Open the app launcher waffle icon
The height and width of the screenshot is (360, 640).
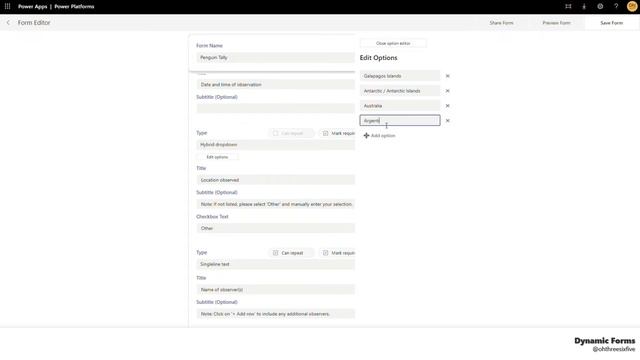pos(7,6)
